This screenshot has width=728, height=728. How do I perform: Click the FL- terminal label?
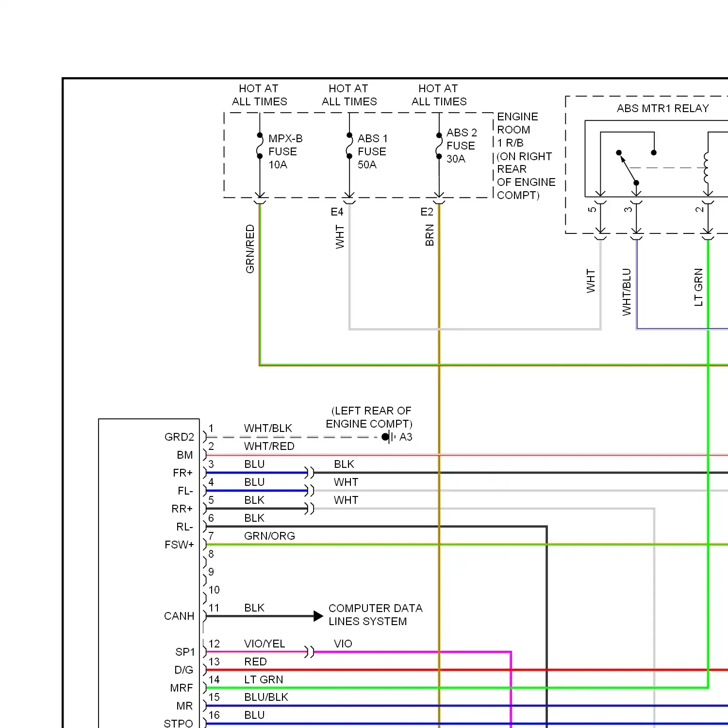point(185,491)
